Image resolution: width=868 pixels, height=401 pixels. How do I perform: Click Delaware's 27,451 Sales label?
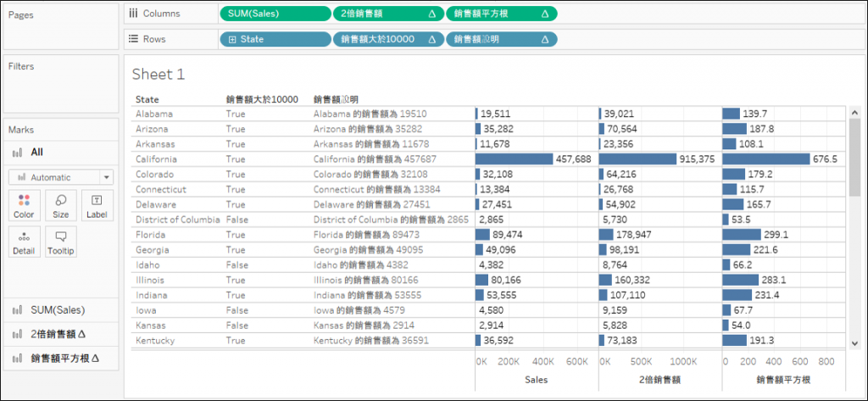pos(497,204)
